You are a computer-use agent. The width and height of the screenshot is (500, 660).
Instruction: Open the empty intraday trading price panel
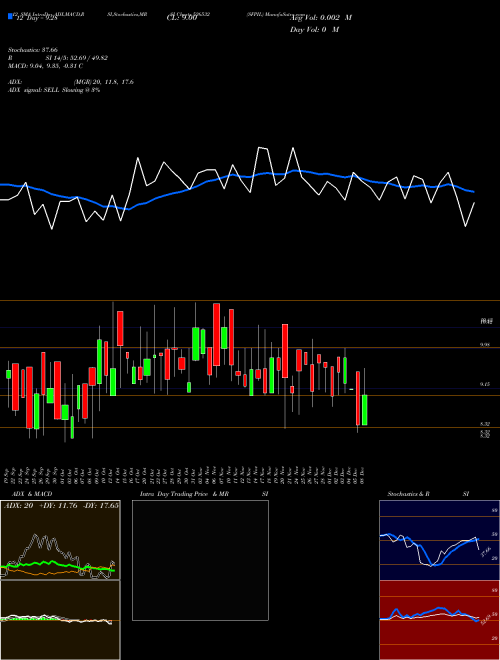200,560
